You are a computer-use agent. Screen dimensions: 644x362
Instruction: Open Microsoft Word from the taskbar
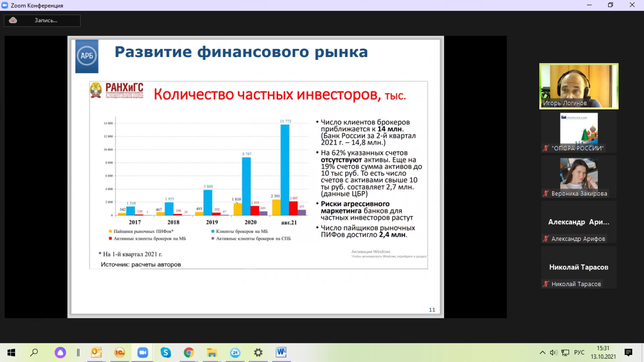point(281,353)
